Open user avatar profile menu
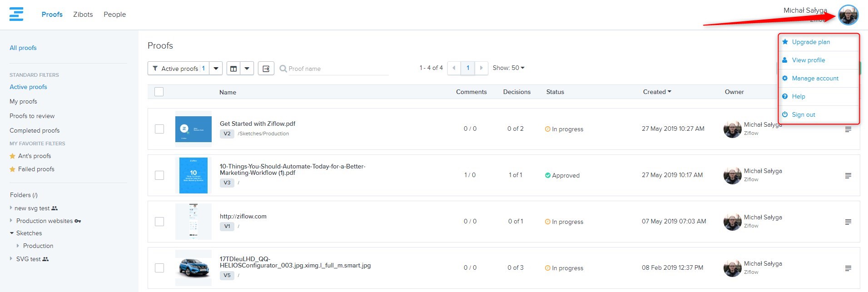The image size is (868, 292). [x=848, y=15]
